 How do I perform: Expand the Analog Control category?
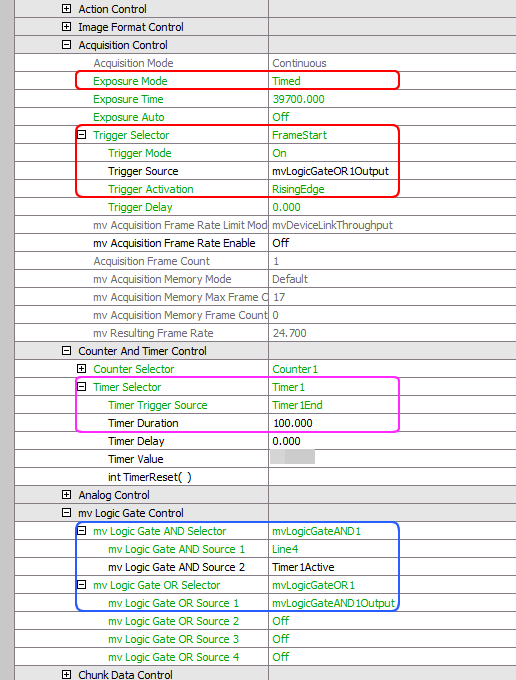(66, 494)
